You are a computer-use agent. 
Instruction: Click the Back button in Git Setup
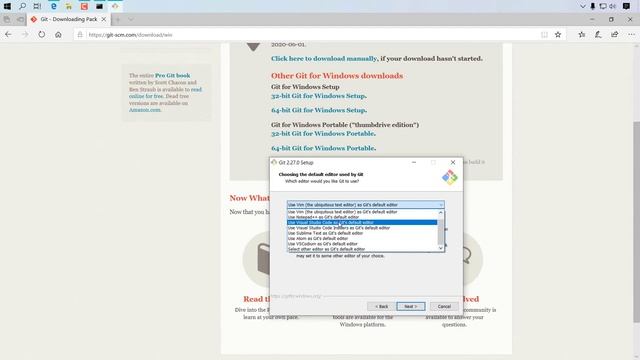381,307
